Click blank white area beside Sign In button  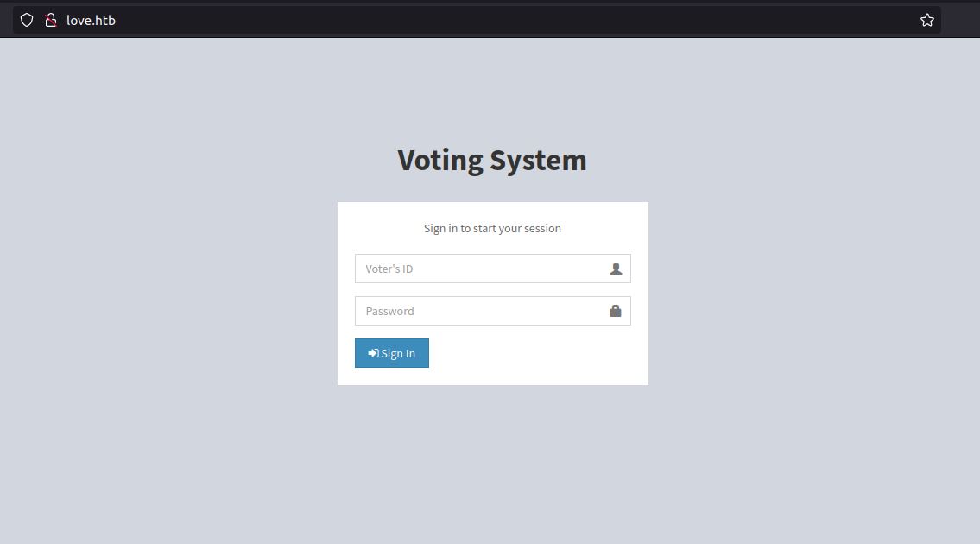tap(535, 353)
